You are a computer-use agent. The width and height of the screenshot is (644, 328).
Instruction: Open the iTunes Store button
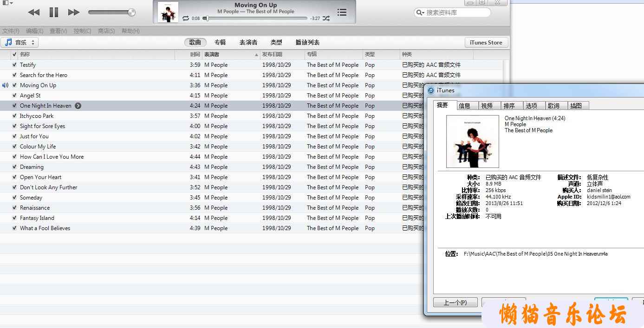click(486, 42)
